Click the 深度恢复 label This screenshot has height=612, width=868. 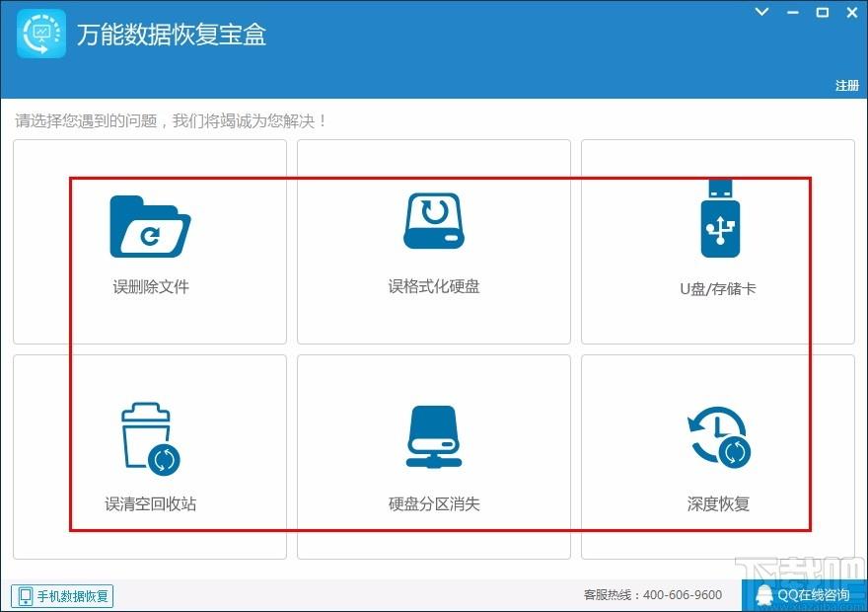click(718, 503)
